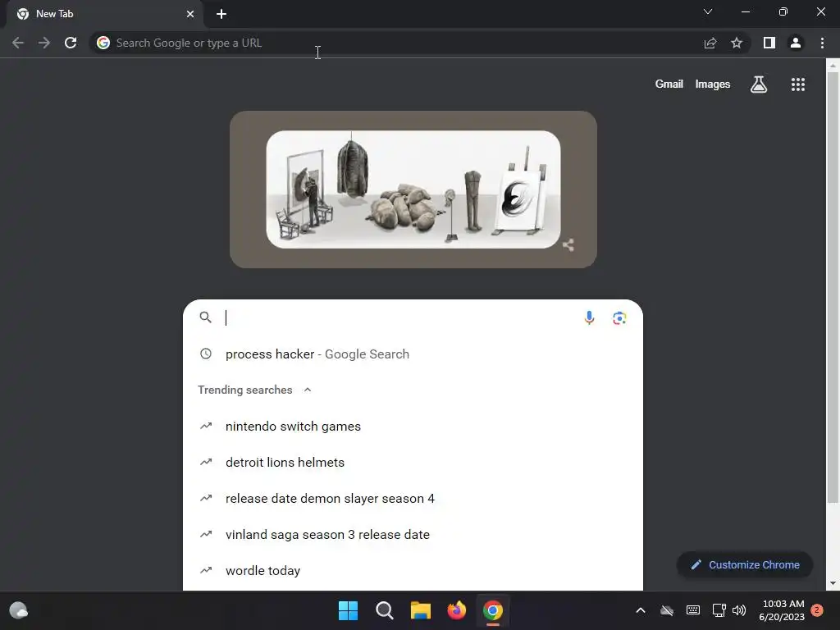Open Search Labs flask icon

759,84
